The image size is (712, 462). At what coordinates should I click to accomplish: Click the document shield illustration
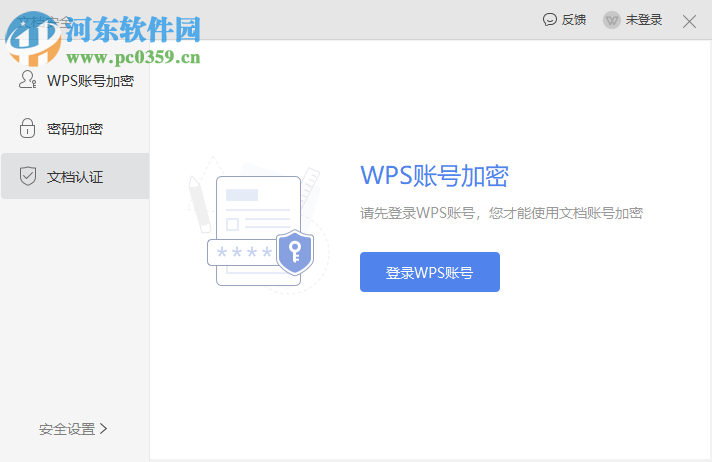pos(259,226)
